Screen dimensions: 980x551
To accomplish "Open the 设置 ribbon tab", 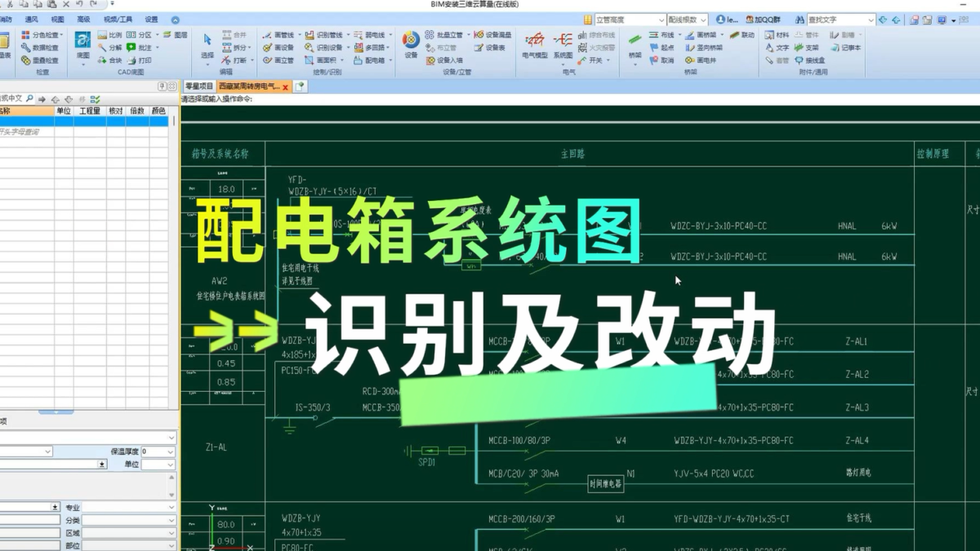I will (x=152, y=20).
